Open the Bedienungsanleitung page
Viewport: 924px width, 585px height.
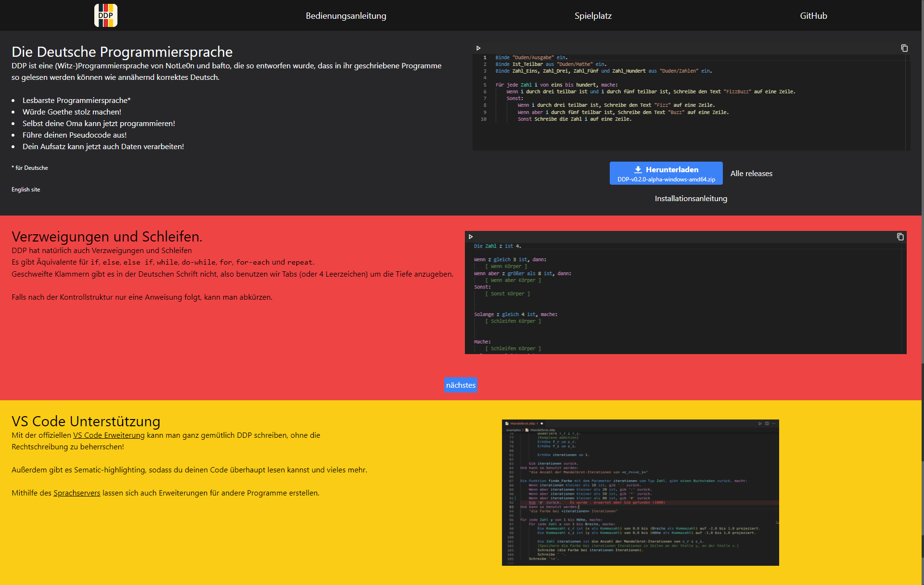(x=346, y=15)
